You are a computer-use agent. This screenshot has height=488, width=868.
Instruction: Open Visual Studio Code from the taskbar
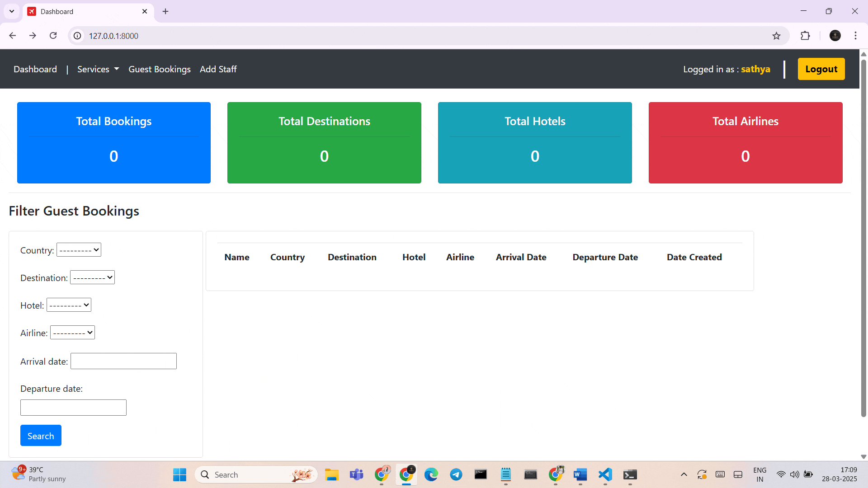tap(605, 474)
